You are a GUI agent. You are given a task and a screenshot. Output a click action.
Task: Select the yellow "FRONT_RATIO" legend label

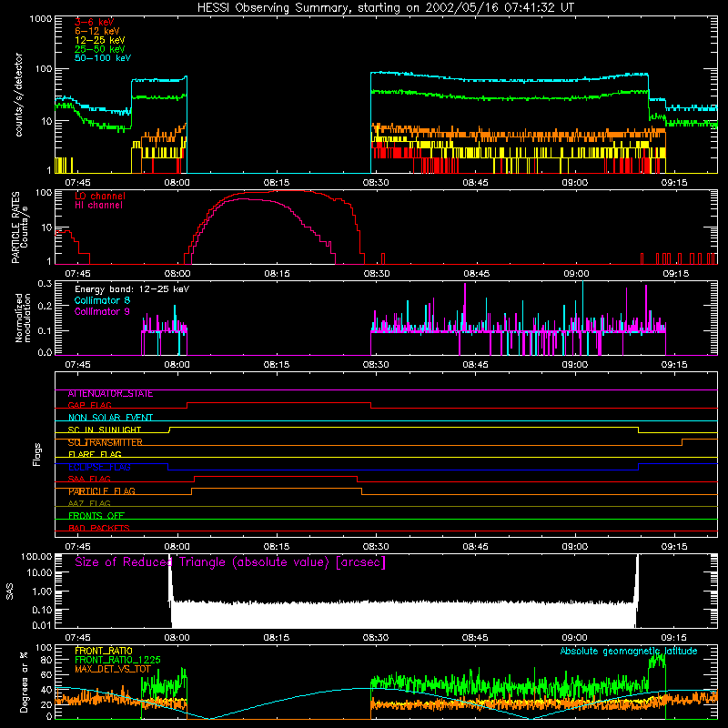pyautogui.click(x=104, y=651)
